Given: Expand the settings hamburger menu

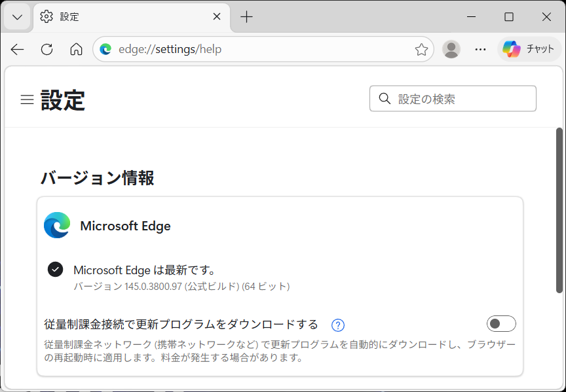Looking at the screenshot, I should 27,99.
